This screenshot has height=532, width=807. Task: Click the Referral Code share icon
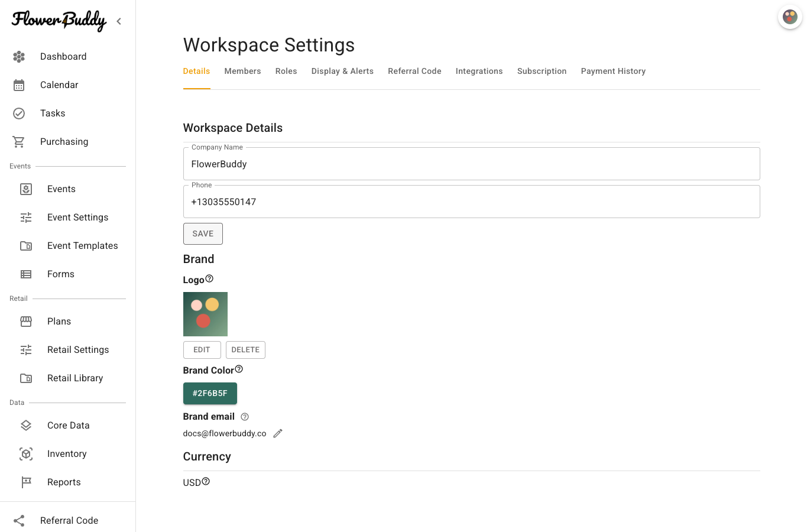point(19,521)
